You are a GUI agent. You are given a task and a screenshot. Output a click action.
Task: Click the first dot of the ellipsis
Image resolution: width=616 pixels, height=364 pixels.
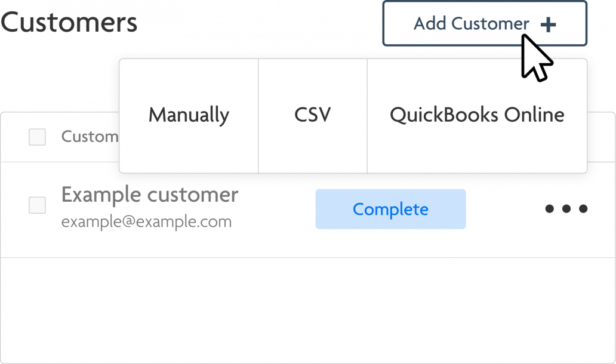(550, 208)
